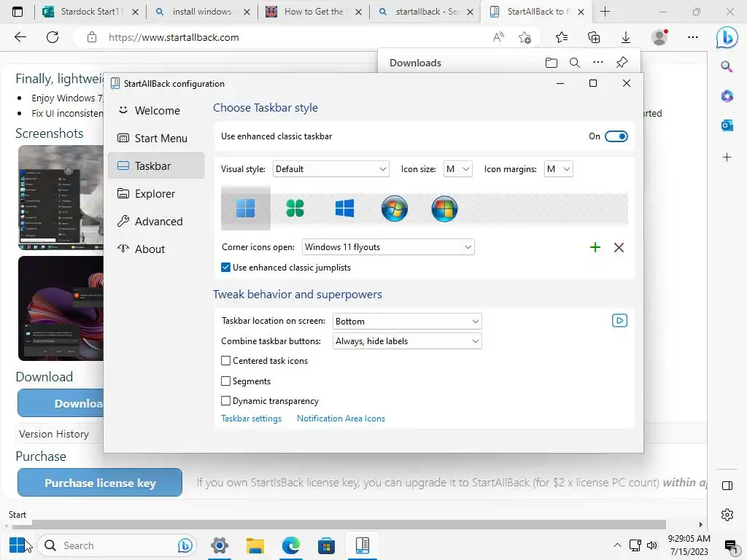This screenshot has height=560, width=747.
Task: Open the Read aloud icon in address bar
Action: click(498, 37)
